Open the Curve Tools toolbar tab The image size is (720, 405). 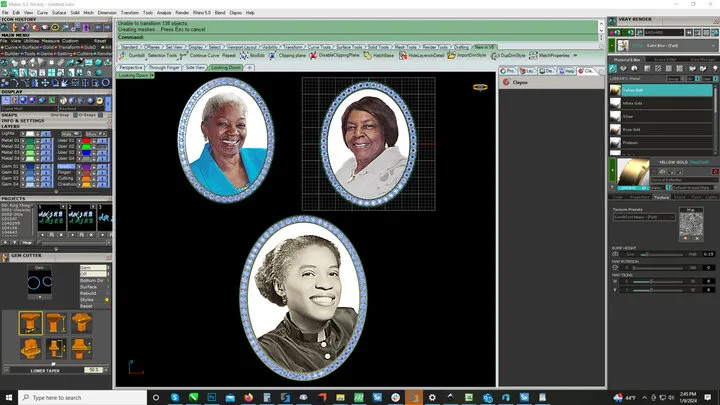pyautogui.click(x=320, y=47)
